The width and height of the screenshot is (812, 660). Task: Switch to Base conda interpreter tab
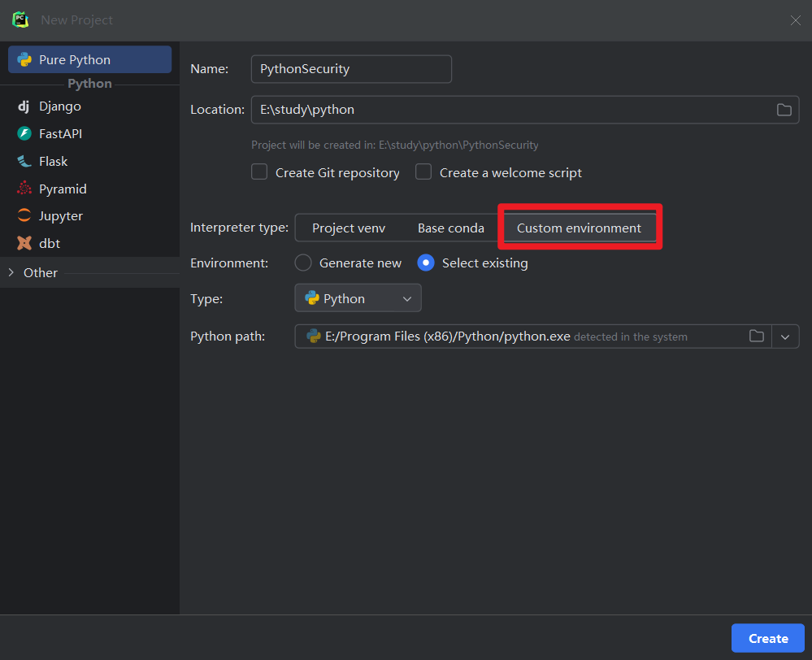coord(450,228)
